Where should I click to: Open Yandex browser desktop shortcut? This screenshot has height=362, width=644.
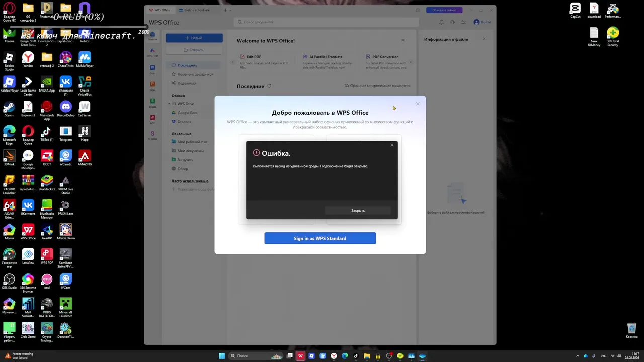pos(28,60)
